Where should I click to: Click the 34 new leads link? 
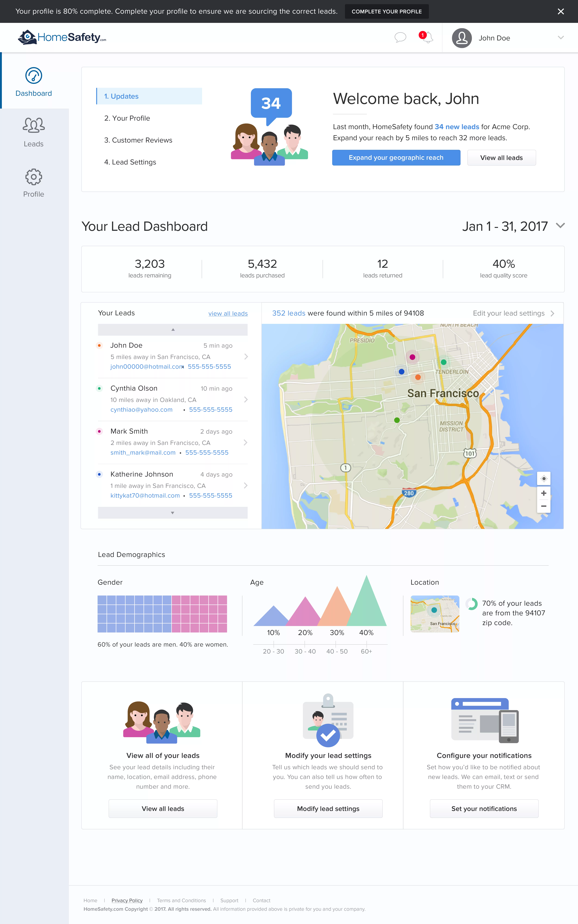tap(457, 127)
